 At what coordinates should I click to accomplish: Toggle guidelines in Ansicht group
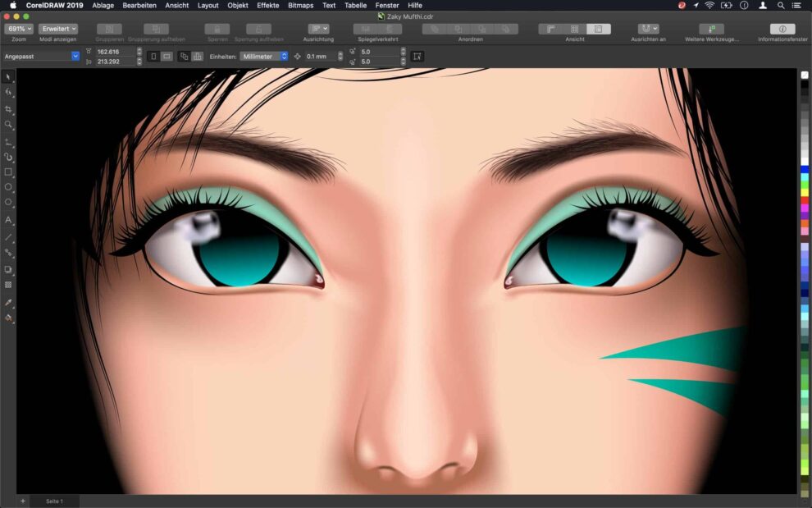click(598, 29)
